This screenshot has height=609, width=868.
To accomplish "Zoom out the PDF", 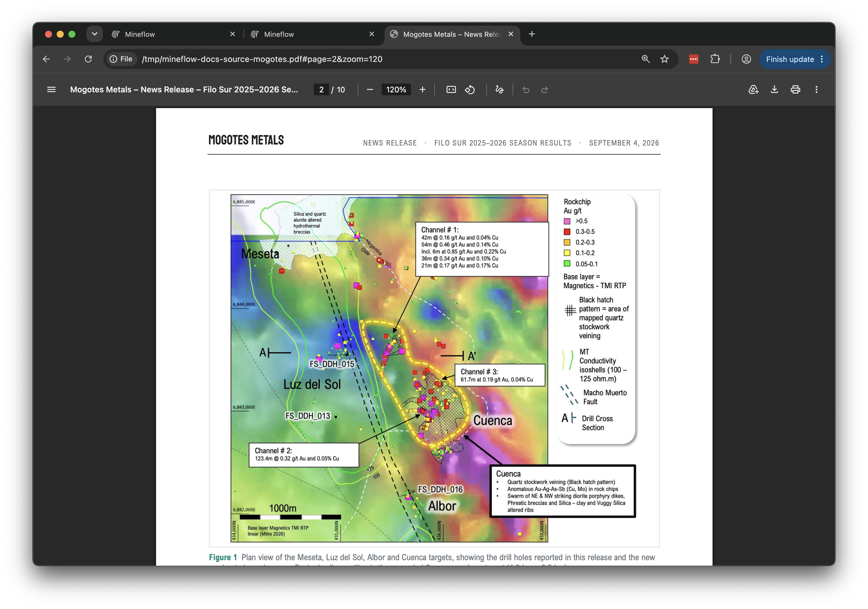I will (x=370, y=90).
